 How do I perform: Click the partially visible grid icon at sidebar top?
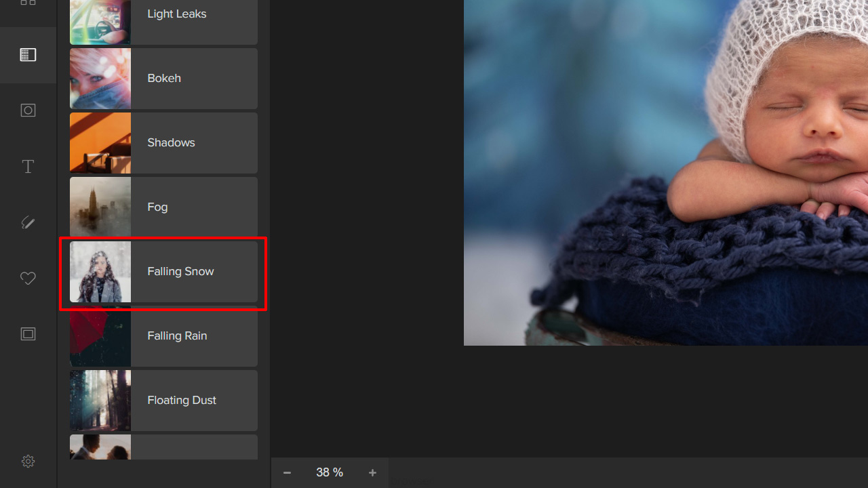click(x=28, y=3)
